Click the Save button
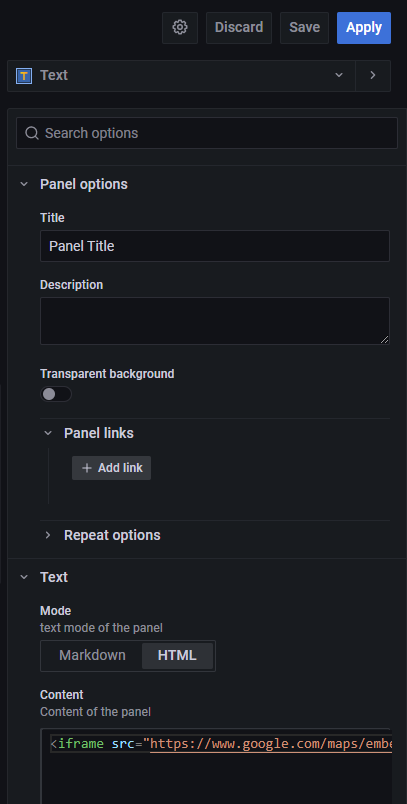This screenshot has height=804, width=407. 304,28
